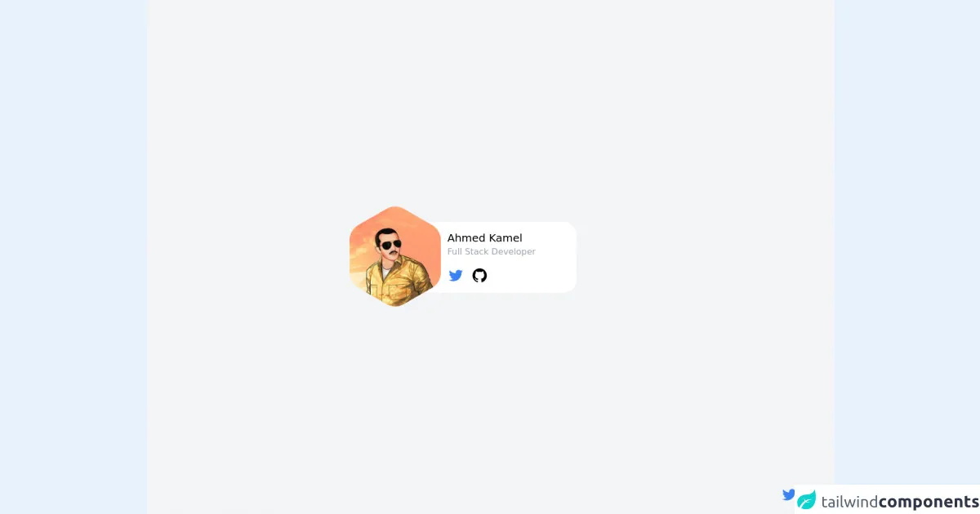Click the name Ahmed Kamel
This screenshot has height=514, width=980.
point(484,238)
